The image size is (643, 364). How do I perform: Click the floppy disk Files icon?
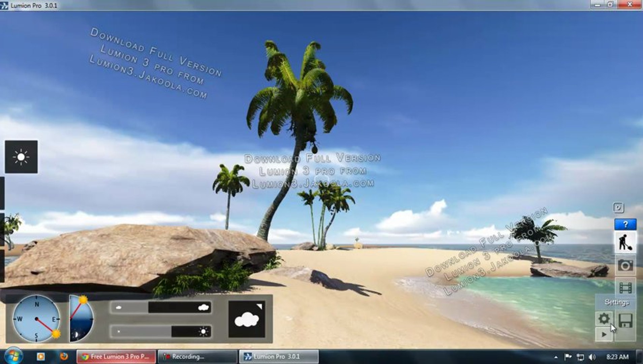pos(625,320)
